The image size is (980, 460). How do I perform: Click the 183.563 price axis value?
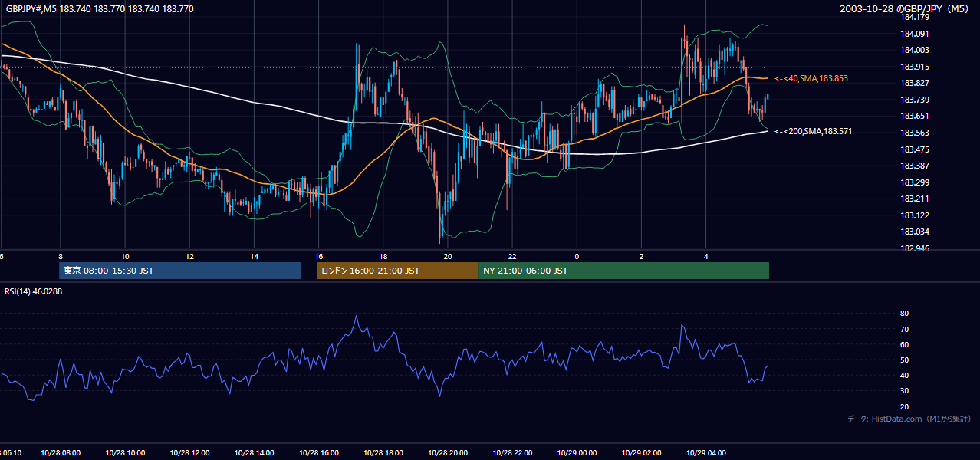coord(915,133)
